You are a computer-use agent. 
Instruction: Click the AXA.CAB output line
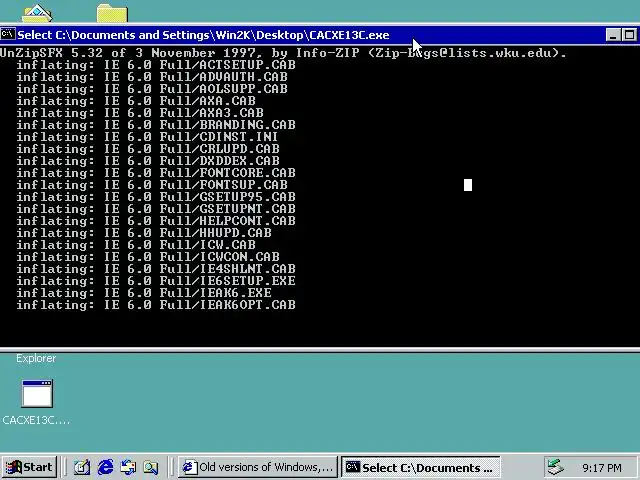pyautogui.click(x=136, y=101)
